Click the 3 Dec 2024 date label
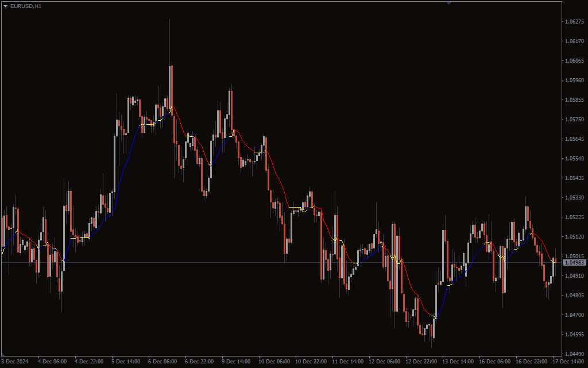This screenshot has height=368, width=588. click(x=16, y=362)
